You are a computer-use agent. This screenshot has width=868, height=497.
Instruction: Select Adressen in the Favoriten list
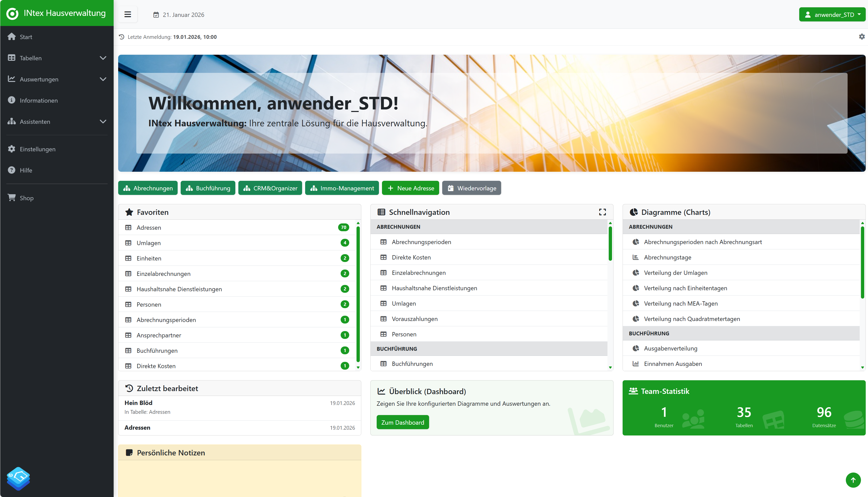[x=148, y=227]
